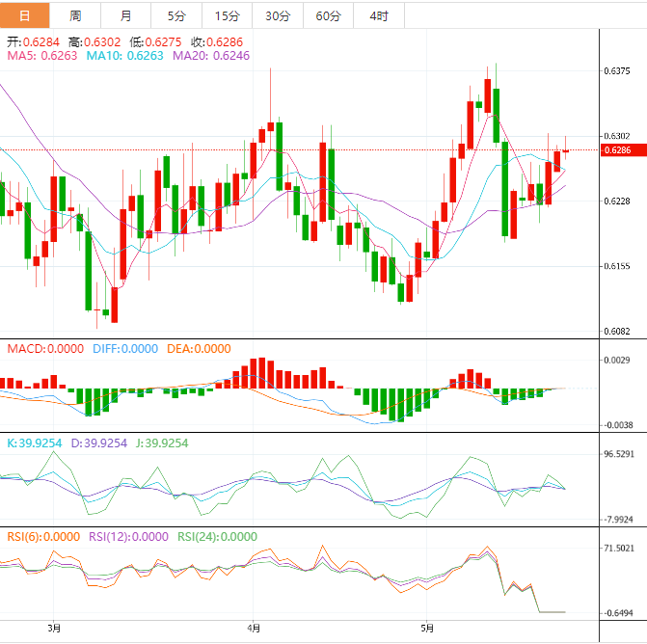The width and height of the screenshot is (647, 644).
Task: Switch to the 周 weekly tab
Action: tap(75, 15)
